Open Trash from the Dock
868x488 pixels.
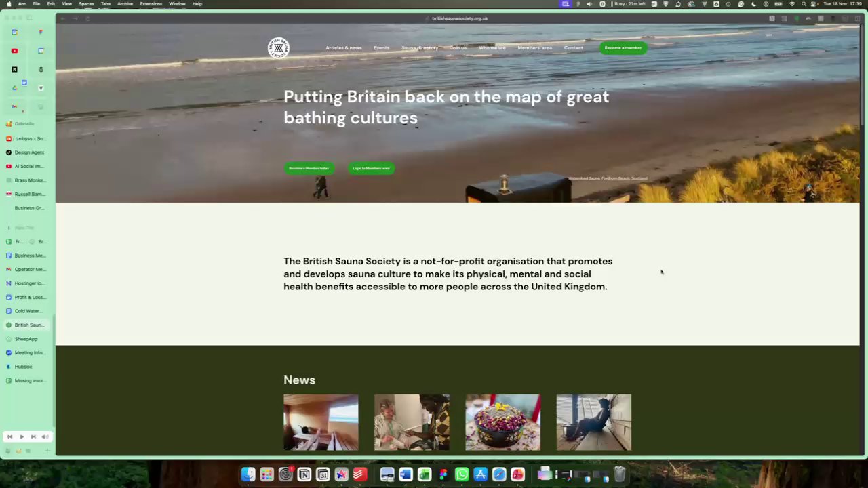point(619,475)
